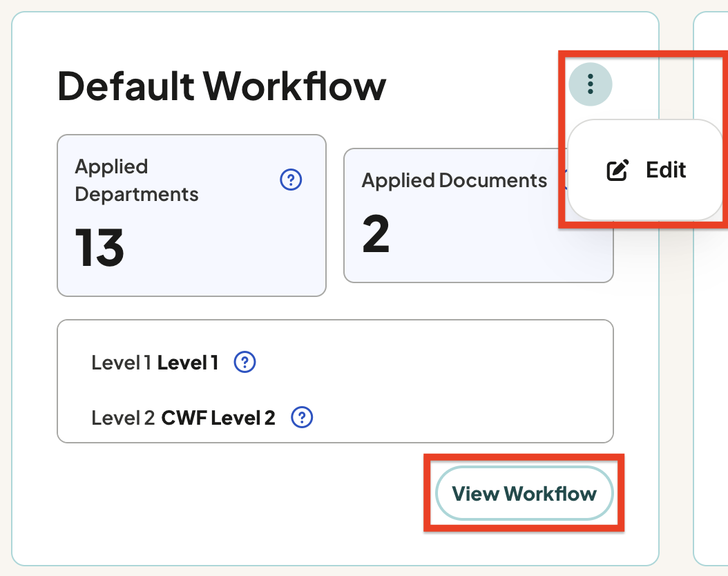Click the View Workflow button
This screenshot has height=576, width=728.
524,493
